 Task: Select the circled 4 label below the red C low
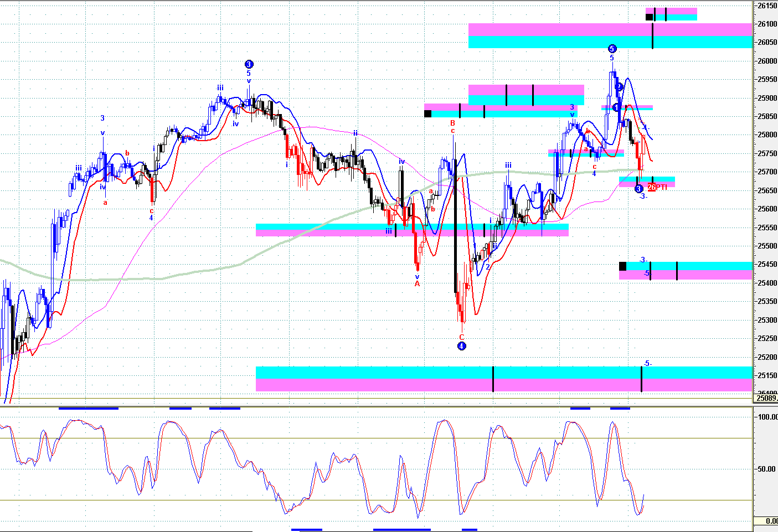(461, 347)
